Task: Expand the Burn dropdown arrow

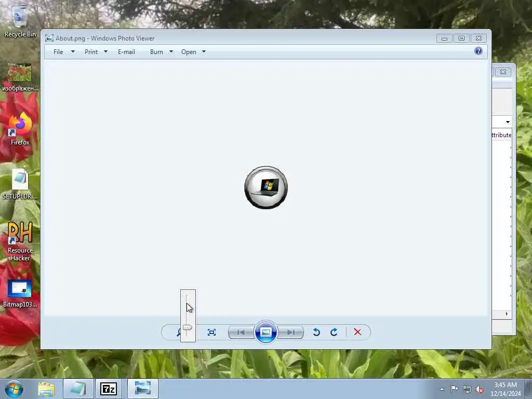Action: pos(171,52)
